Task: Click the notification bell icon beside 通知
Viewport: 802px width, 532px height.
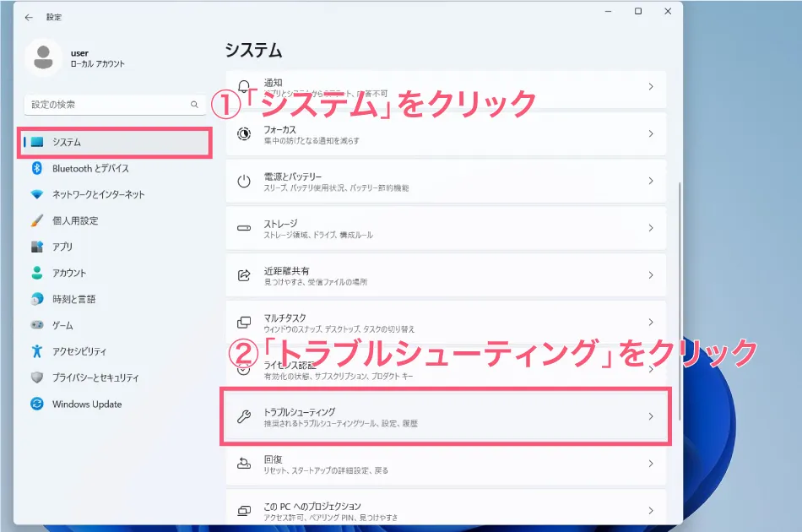Action: tap(245, 86)
